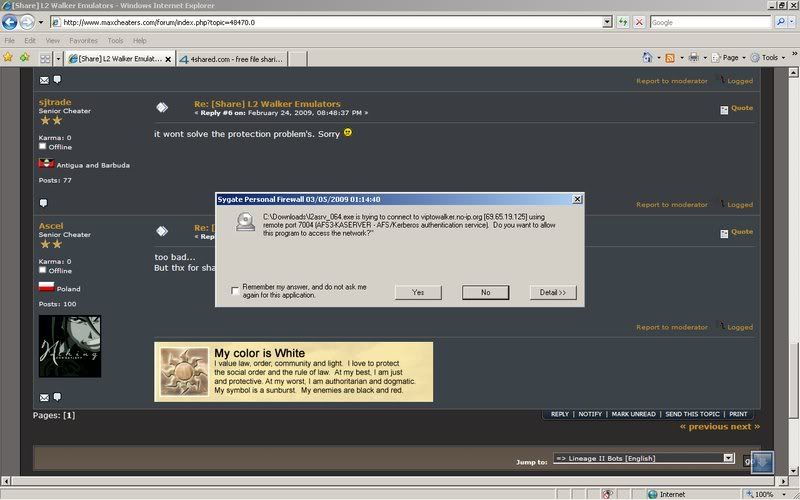800x500 pixels.
Task: Click the post icon beside sjtrade's reply
Action: [x=162, y=107]
